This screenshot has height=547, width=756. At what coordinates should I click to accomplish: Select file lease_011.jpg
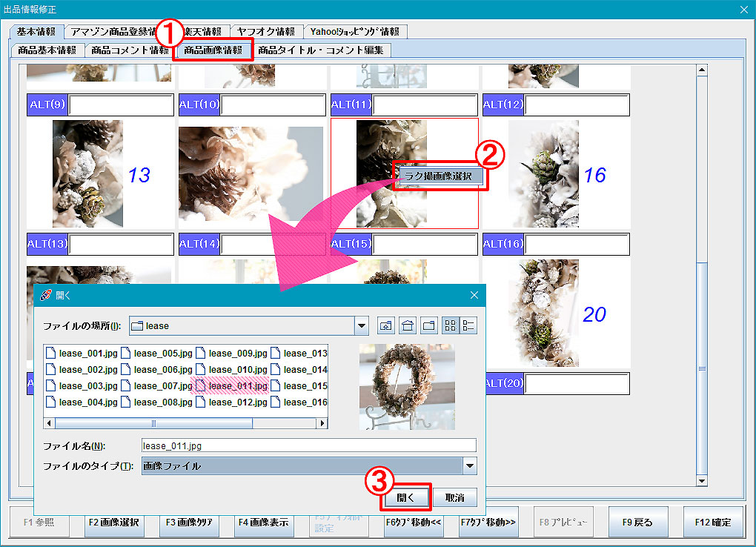pos(231,386)
